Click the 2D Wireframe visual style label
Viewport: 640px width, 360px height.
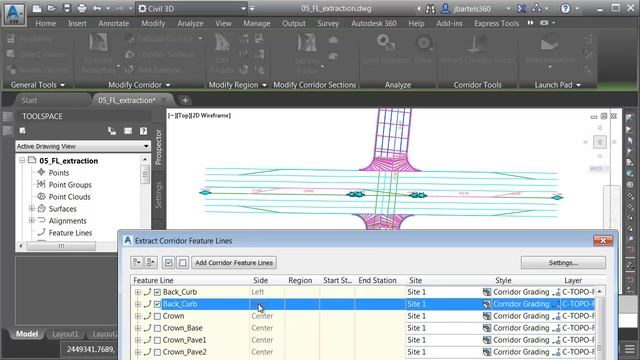[211, 116]
